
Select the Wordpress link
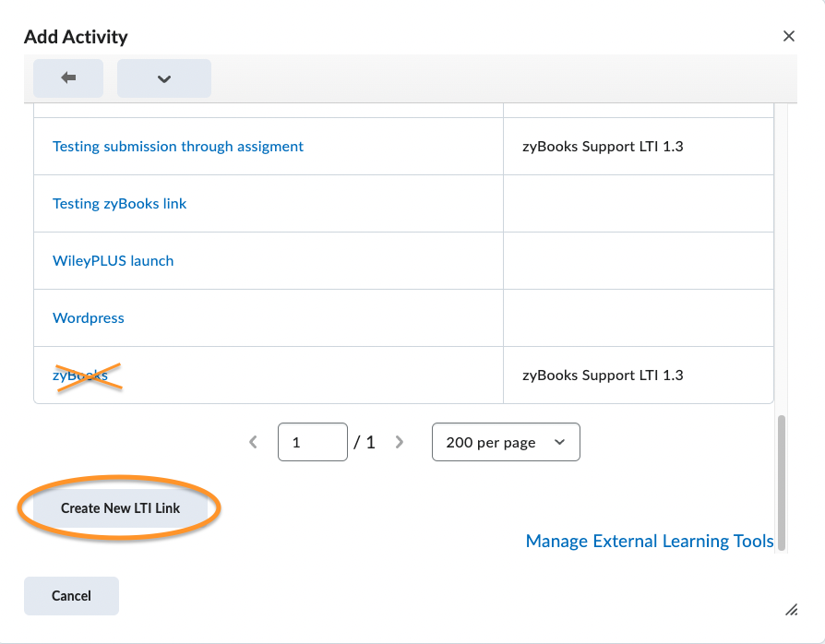[x=89, y=318]
